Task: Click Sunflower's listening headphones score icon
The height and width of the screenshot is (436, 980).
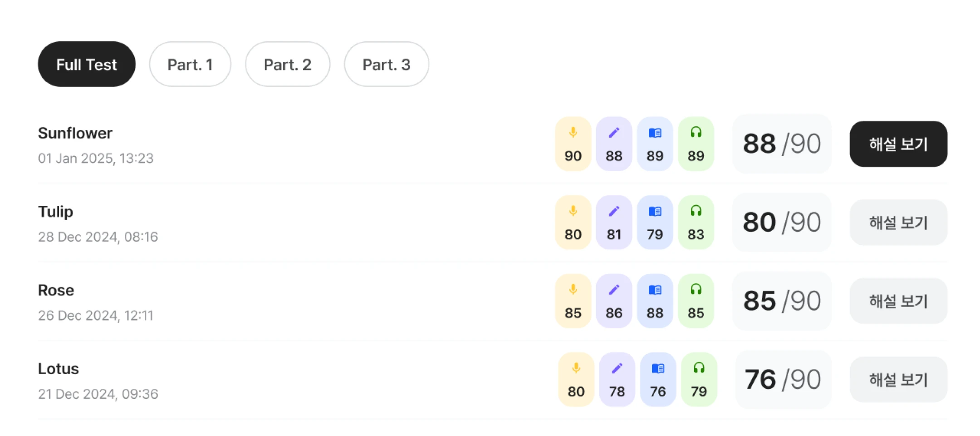Action: point(696,132)
